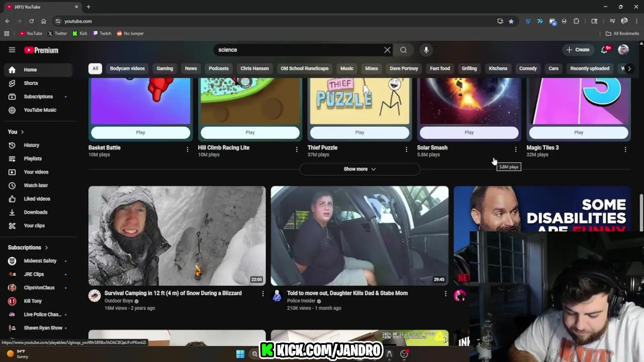
Task: Visit the Outdoor Boys channel name
Action: (119, 301)
